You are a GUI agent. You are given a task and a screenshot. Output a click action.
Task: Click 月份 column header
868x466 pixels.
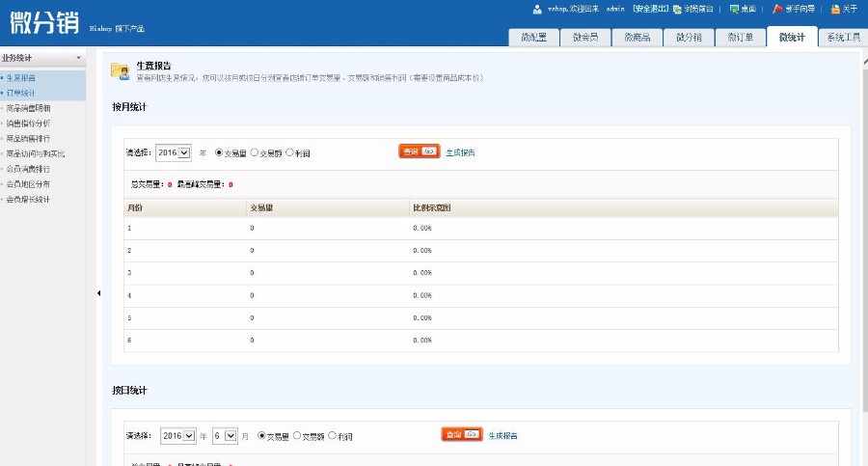coord(135,207)
